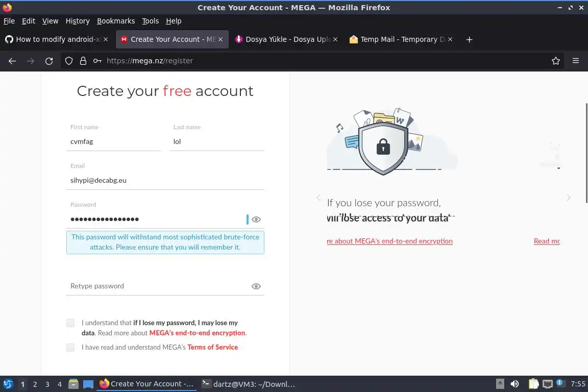
Task: Open the carousel's about MEGA's encryption link
Action: [389, 241]
